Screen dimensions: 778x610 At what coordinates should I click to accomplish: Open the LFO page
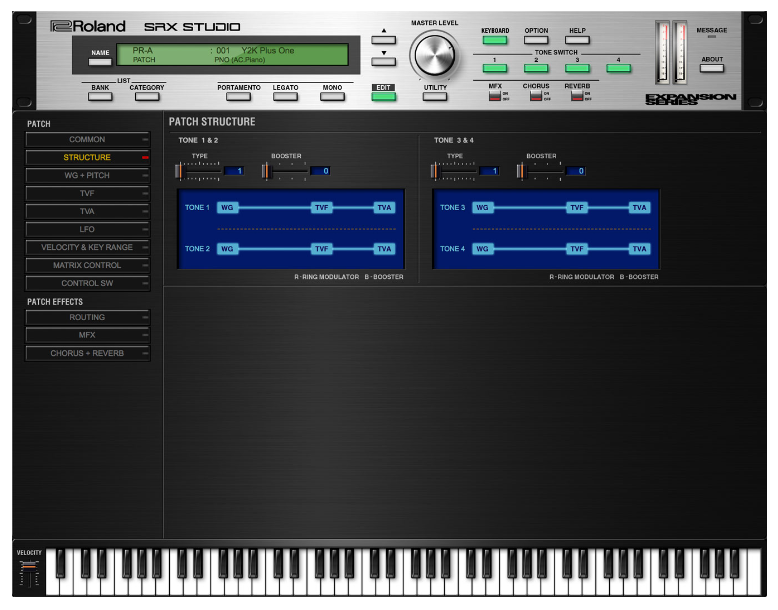pyautogui.click(x=87, y=229)
